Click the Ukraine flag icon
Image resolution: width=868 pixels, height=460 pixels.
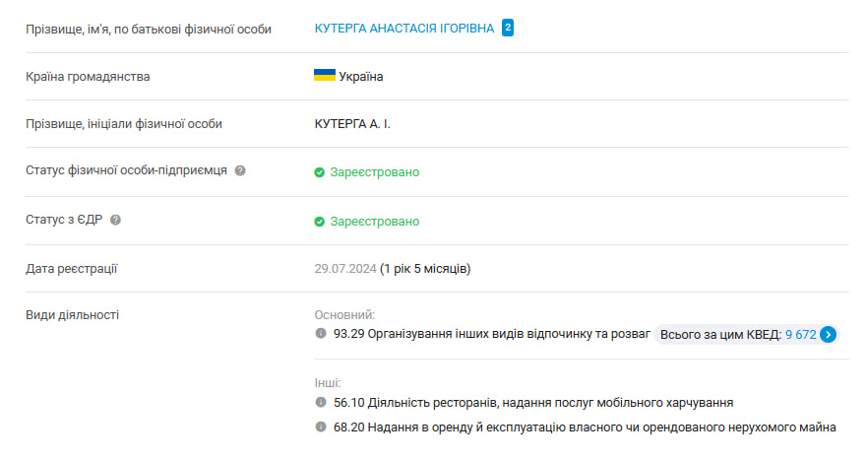click(324, 76)
